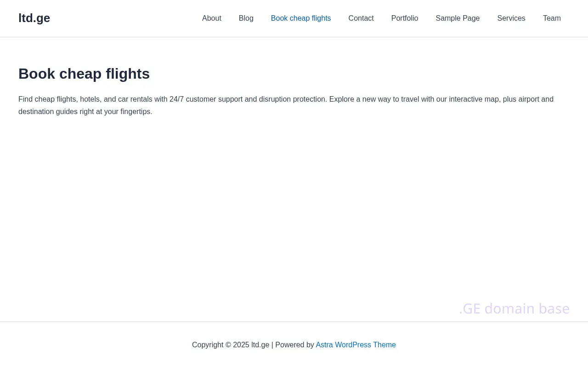The height and width of the screenshot is (368, 588).
Task: Select Book cheap flights in navigation
Action: pyautogui.click(x=301, y=18)
